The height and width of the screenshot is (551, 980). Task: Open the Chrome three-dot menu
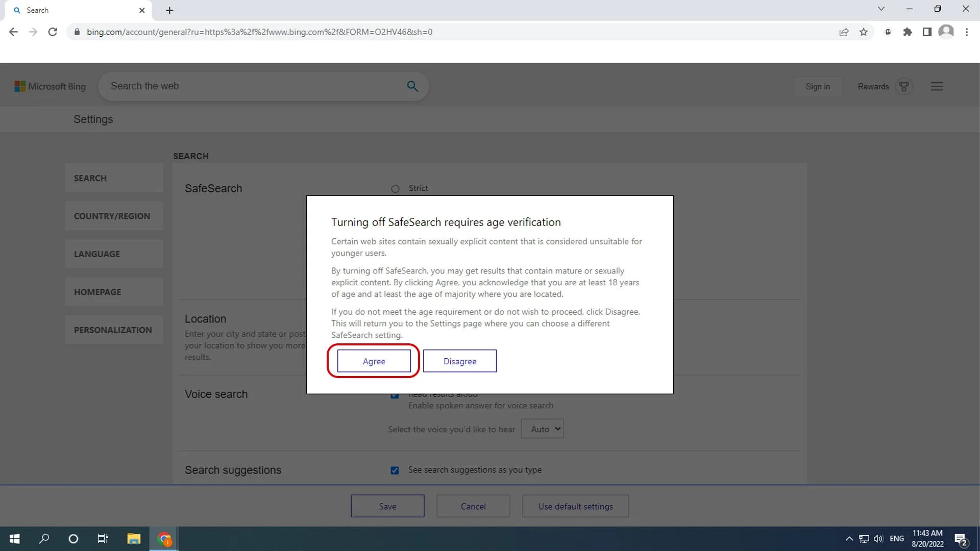[x=966, y=32]
